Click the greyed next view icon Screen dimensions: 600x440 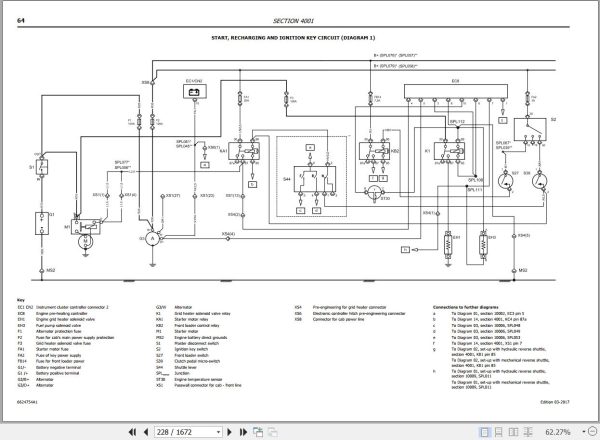click(272, 432)
